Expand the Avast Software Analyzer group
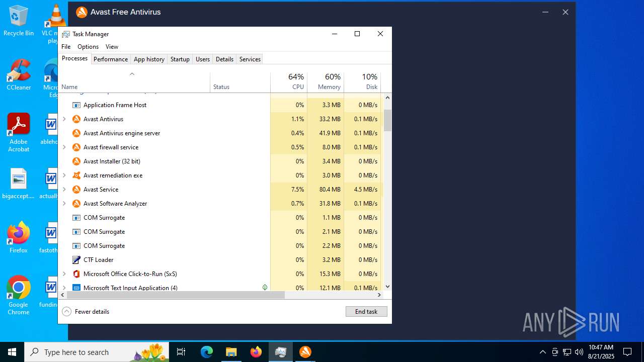This screenshot has width=644, height=362. coord(64,204)
